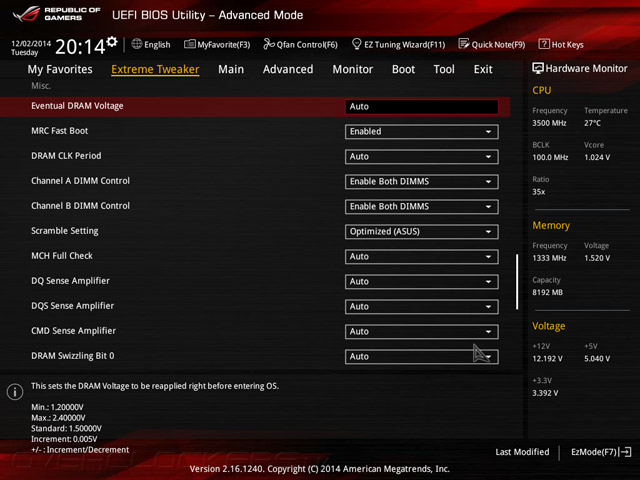The width and height of the screenshot is (640, 480).
Task: Open the Boot tab
Action: coord(403,69)
